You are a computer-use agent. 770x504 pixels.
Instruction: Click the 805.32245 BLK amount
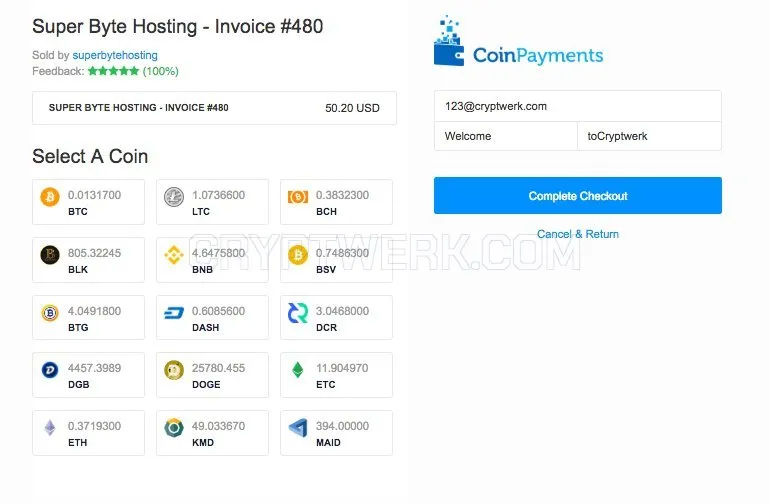point(94,253)
